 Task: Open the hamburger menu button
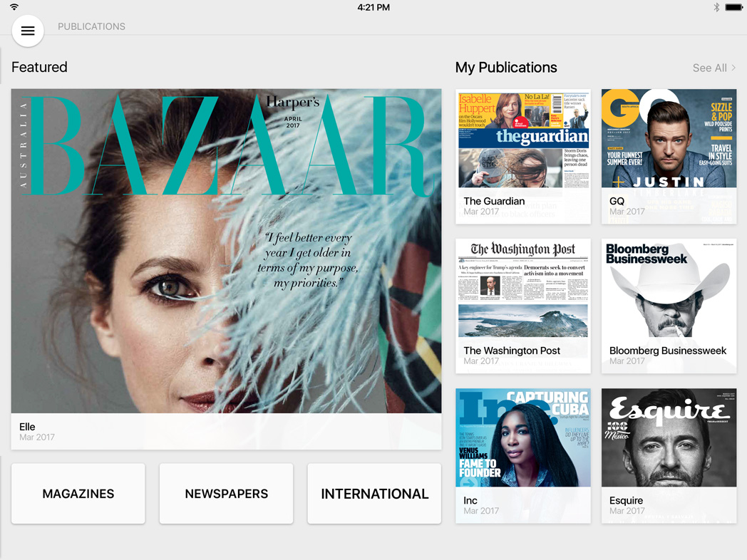click(x=28, y=31)
